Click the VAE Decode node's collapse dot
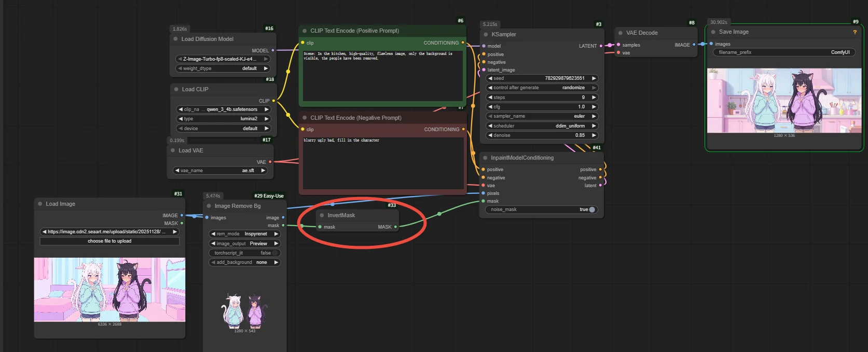Screen dimensions: 868x352 click(x=620, y=33)
